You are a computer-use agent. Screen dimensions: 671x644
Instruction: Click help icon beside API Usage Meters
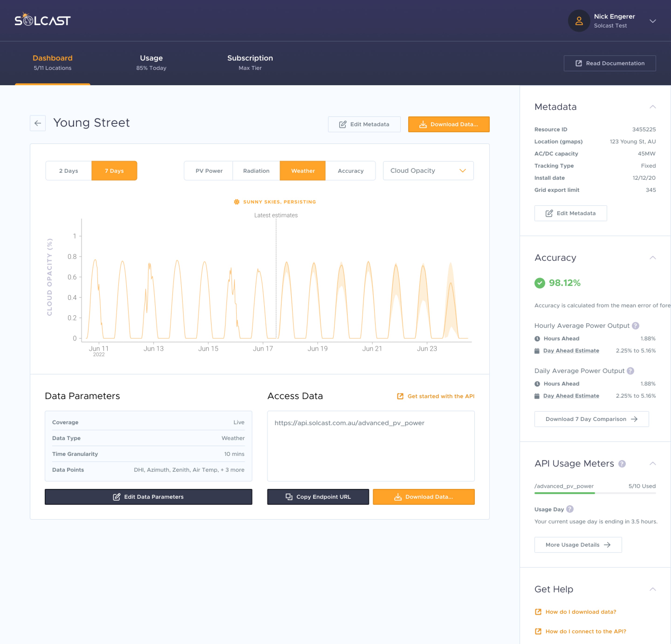(622, 464)
